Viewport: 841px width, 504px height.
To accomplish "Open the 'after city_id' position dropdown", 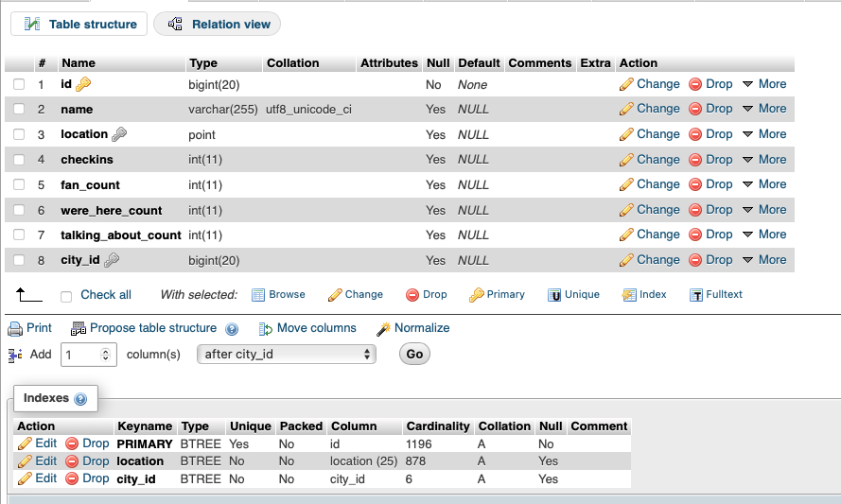I will pos(287,355).
